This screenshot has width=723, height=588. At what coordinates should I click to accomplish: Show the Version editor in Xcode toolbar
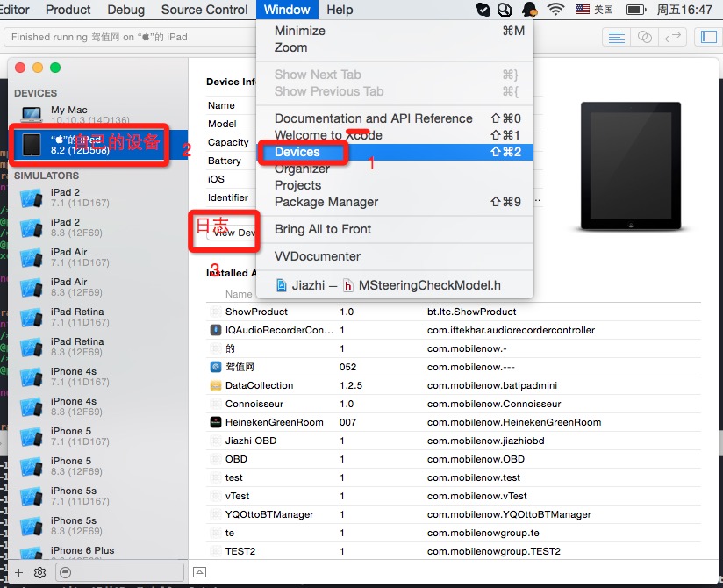[x=673, y=37]
